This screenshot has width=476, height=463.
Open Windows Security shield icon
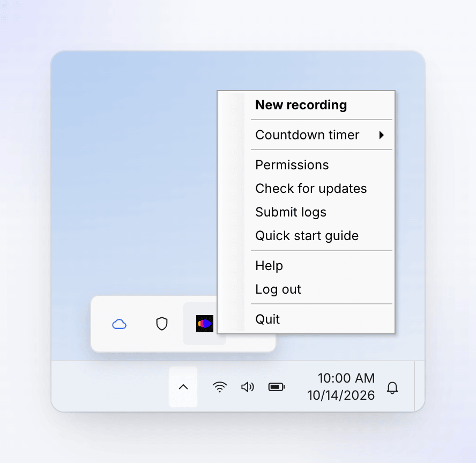(x=162, y=324)
